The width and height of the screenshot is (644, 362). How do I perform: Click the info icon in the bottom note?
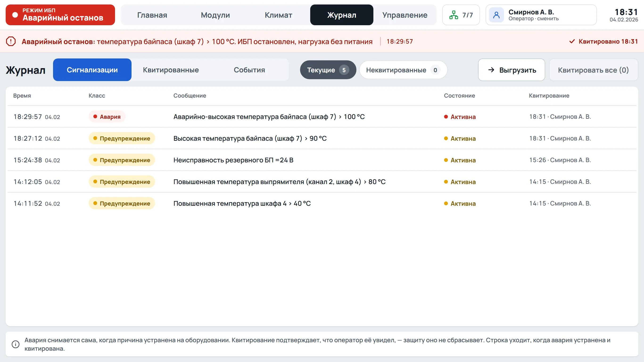16,344
